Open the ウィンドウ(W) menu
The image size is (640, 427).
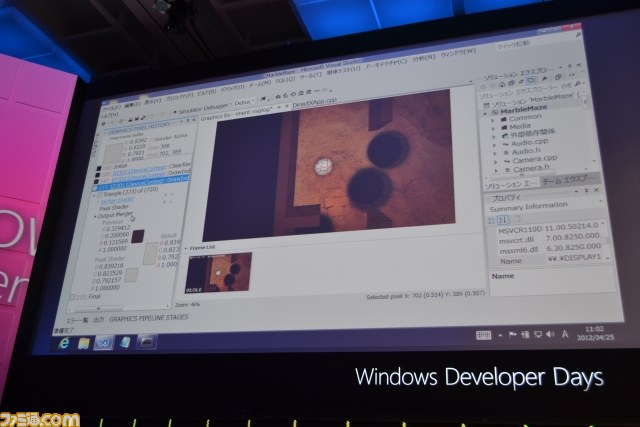[458, 53]
